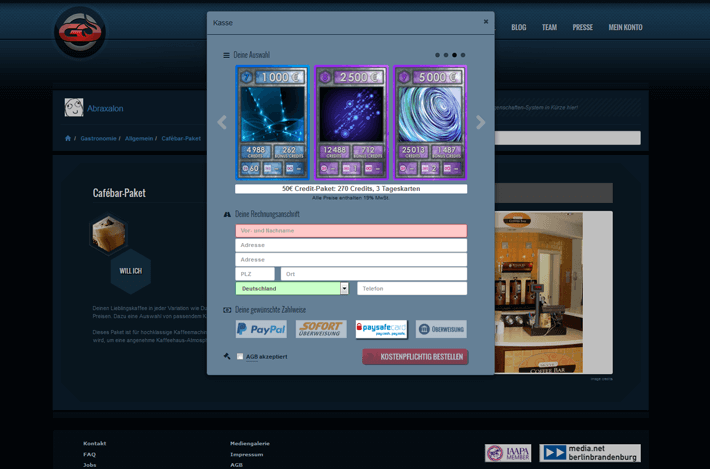Click the previous arrow in package carousel
Screen dimensions: 710x469
point(222,122)
